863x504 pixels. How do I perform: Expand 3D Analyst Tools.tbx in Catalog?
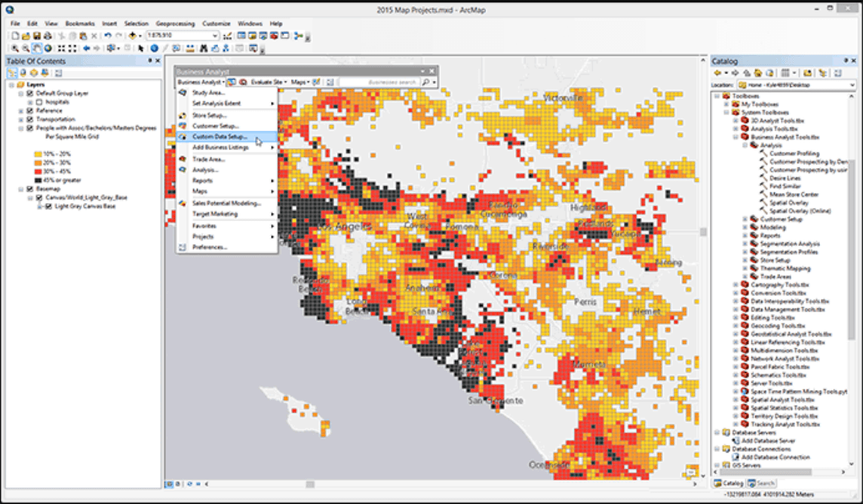point(736,121)
